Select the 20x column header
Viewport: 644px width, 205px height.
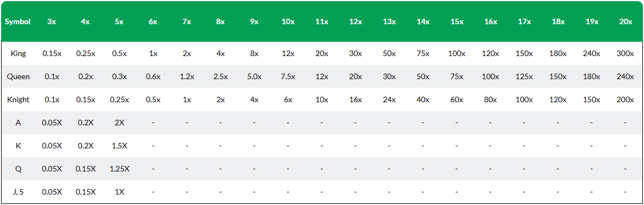[625, 22]
